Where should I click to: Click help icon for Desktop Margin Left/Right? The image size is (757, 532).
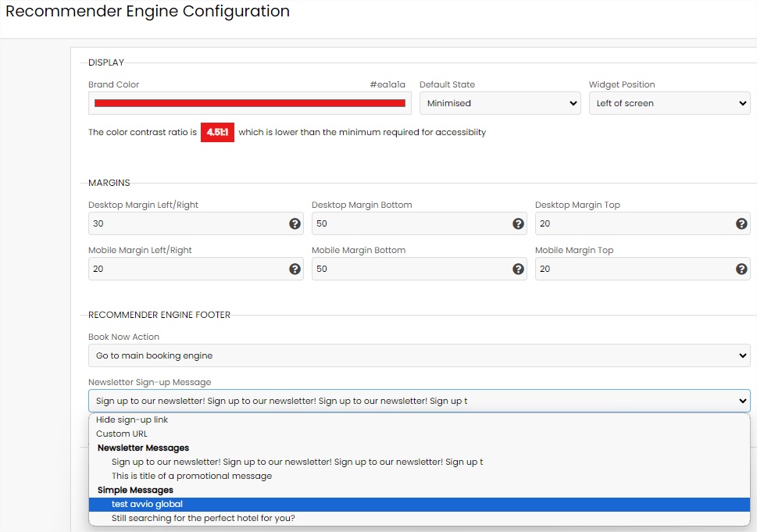[295, 223]
